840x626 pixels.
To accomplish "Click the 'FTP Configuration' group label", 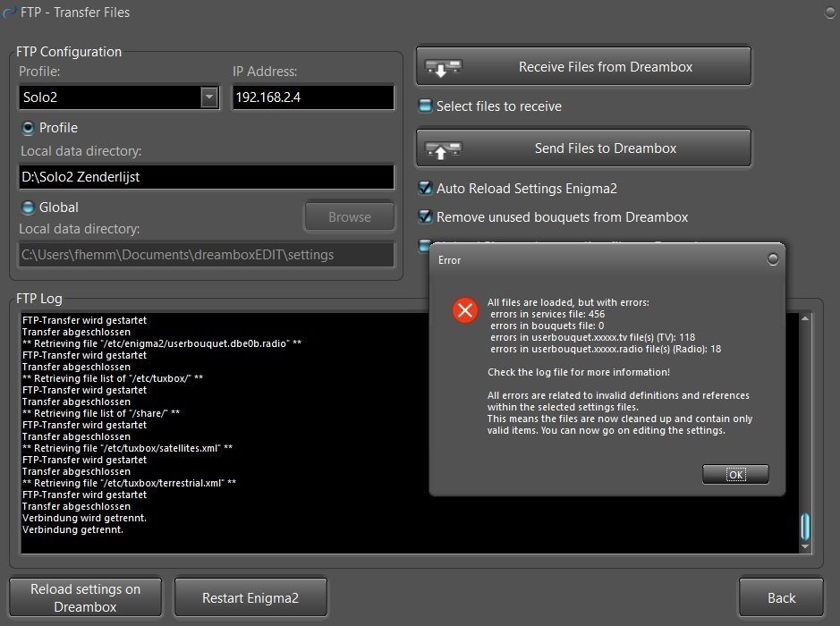I will pyautogui.click(x=69, y=52).
